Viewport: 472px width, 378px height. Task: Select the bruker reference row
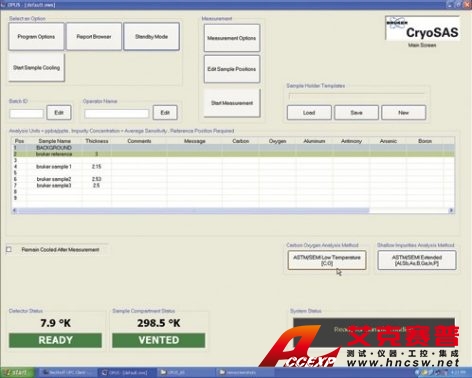tap(233, 154)
